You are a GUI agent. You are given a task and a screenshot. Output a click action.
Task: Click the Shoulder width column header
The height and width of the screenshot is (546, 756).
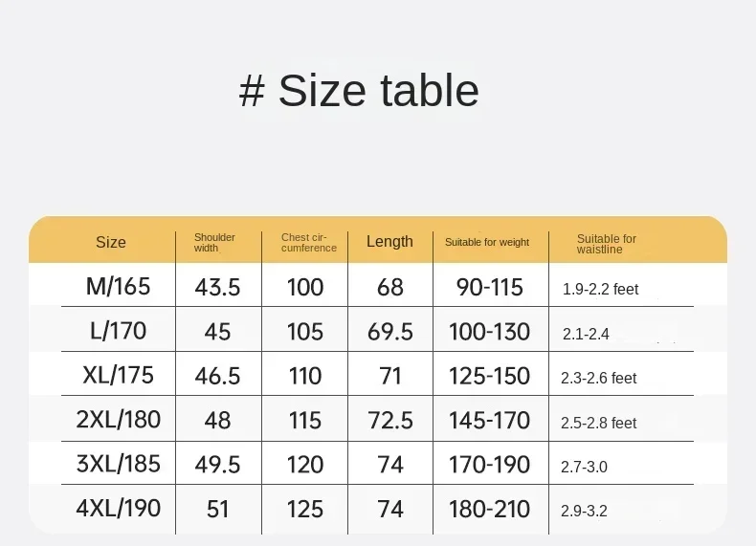(x=214, y=242)
